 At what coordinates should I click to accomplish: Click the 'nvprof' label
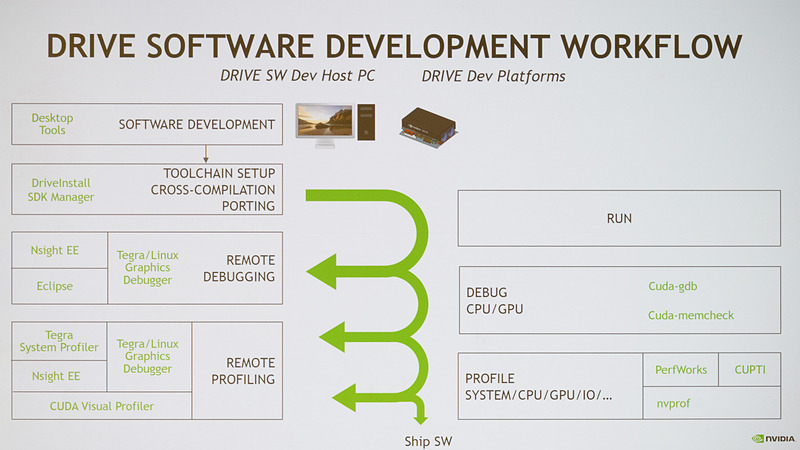pyautogui.click(x=673, y=404)
